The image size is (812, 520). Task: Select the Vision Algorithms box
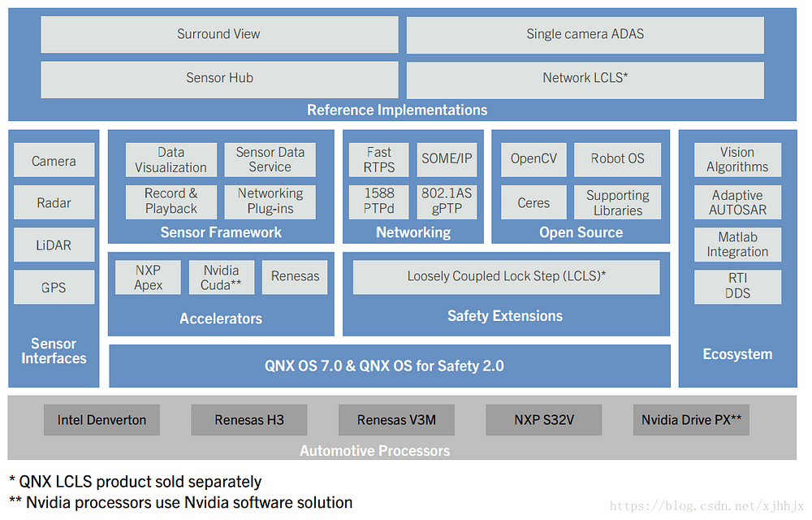737,159
